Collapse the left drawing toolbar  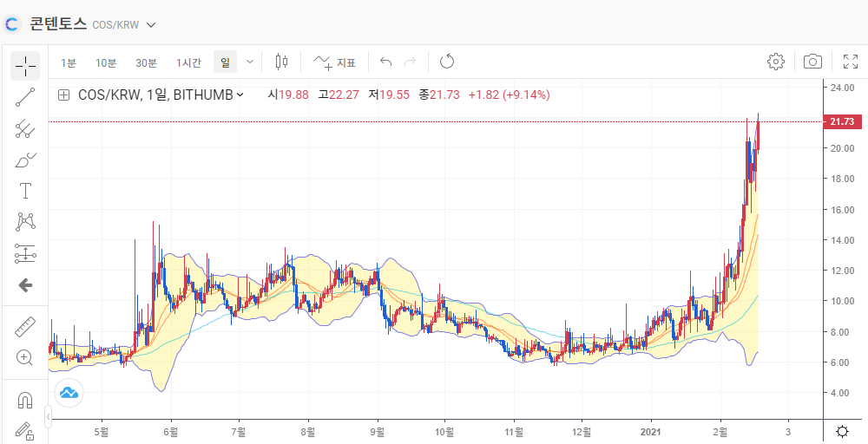(x=48, y=415)
